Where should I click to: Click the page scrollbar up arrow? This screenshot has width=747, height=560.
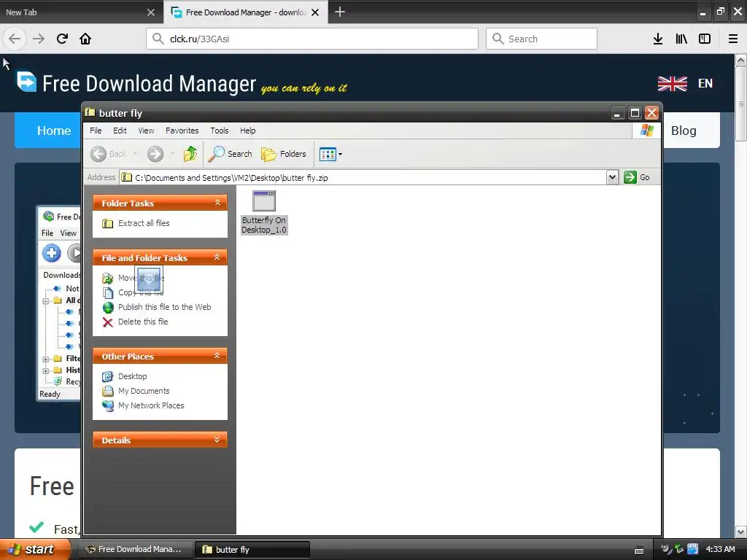coord(741,61)
